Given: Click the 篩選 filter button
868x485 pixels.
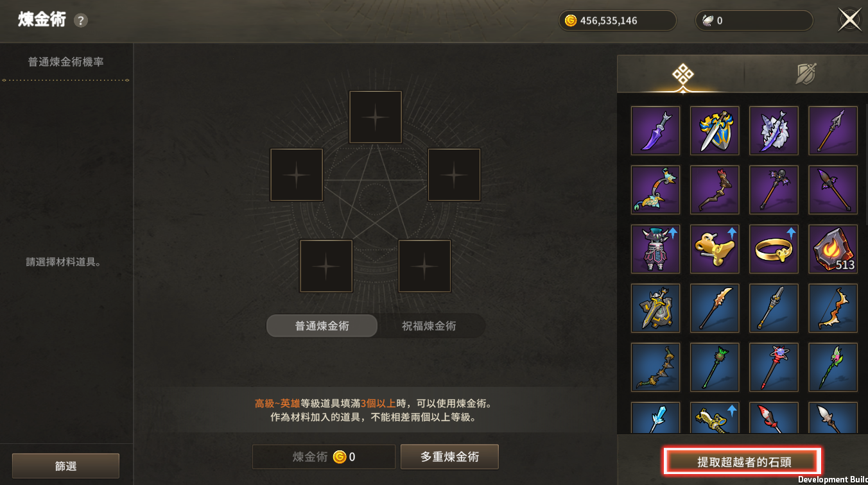Looking at the screenshot, I should (65, 466).
